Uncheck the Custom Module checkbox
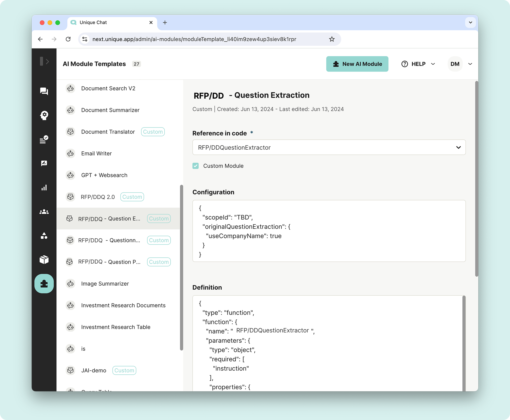 tap(195, 166)
